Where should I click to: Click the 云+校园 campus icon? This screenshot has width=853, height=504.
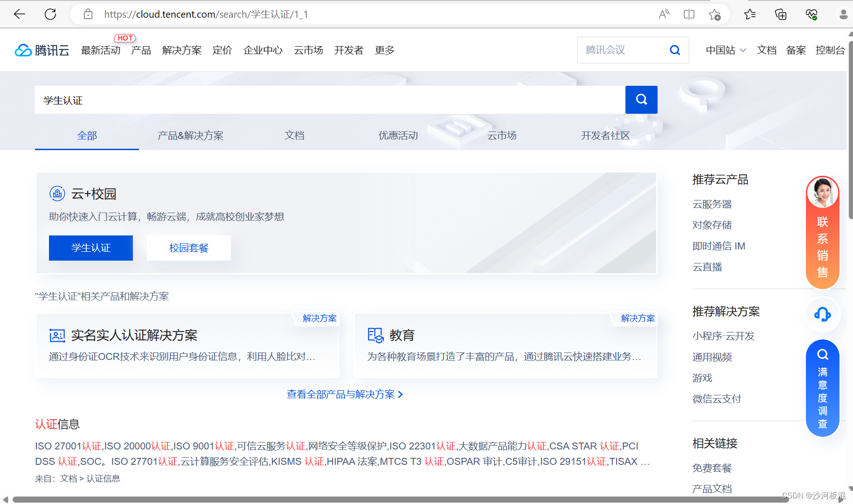[57, 193]
